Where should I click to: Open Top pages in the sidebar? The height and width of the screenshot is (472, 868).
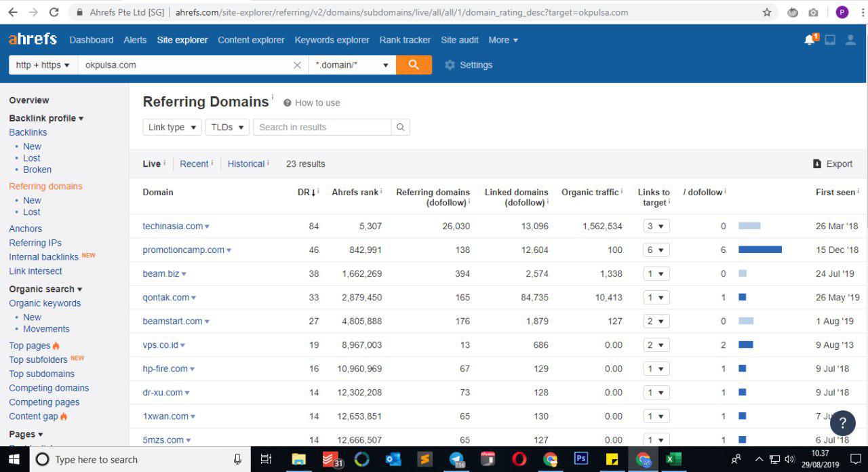click(x=30, y=345)
